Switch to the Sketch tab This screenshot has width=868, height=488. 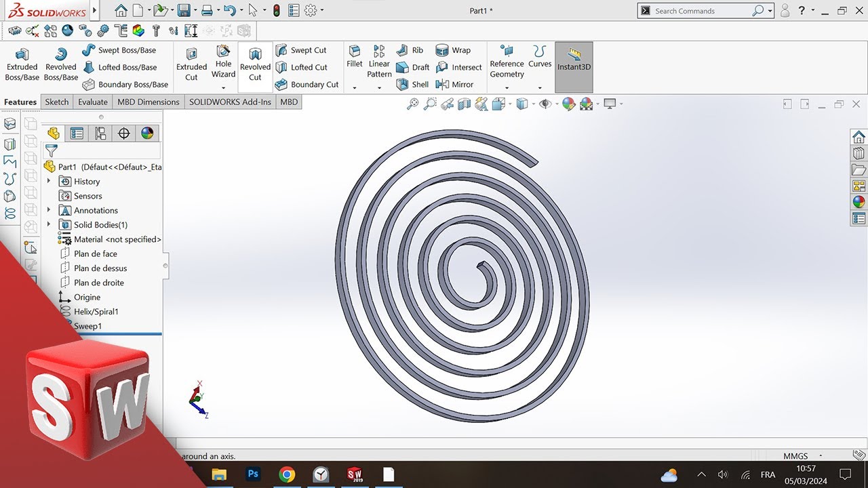(x=57, y=102)
